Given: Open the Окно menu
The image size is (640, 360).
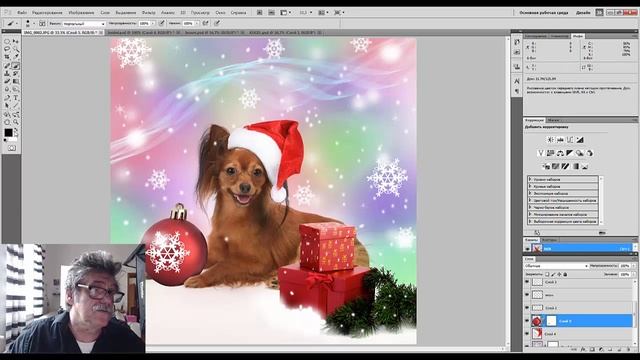Looking at the screenshot, I should 220,13.
